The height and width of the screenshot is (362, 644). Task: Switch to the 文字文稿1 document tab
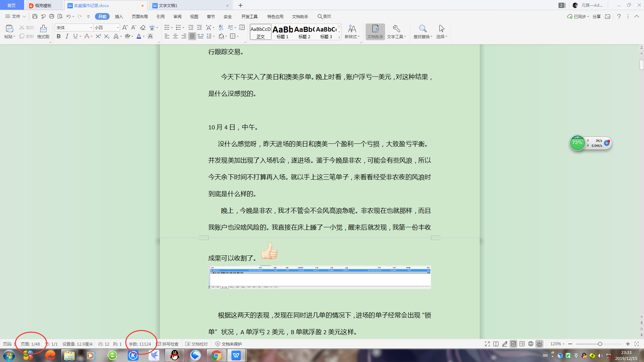coord(168,5)
